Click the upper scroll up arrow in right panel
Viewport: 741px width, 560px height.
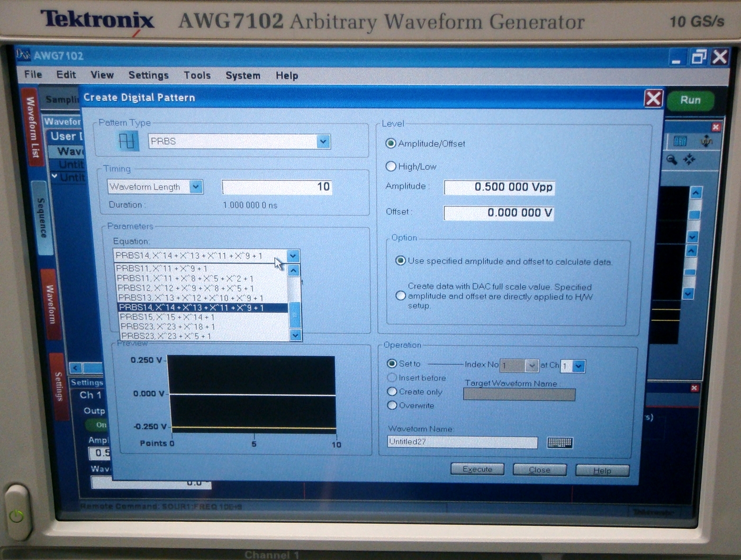click(696, 193)
